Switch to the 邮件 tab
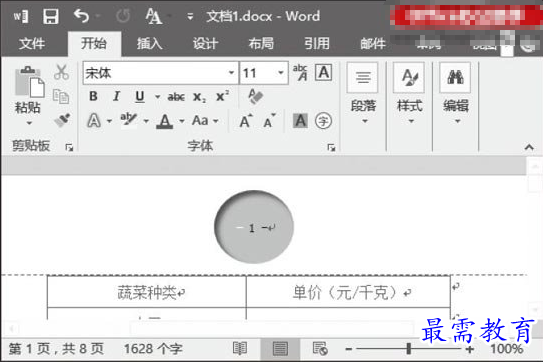Image resolution: width=543 pixels, height=362 pixels. [x=373, y=44]
